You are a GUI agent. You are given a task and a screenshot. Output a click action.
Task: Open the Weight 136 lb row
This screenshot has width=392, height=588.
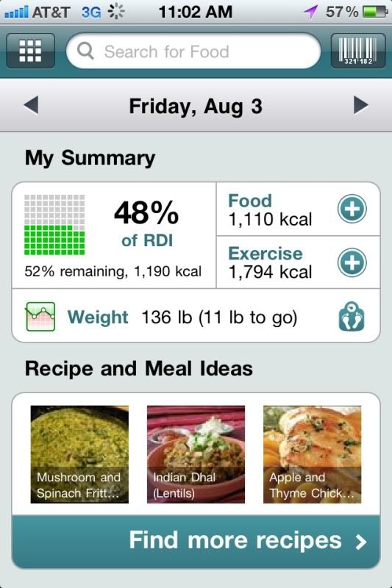click(x=196, y=316)
